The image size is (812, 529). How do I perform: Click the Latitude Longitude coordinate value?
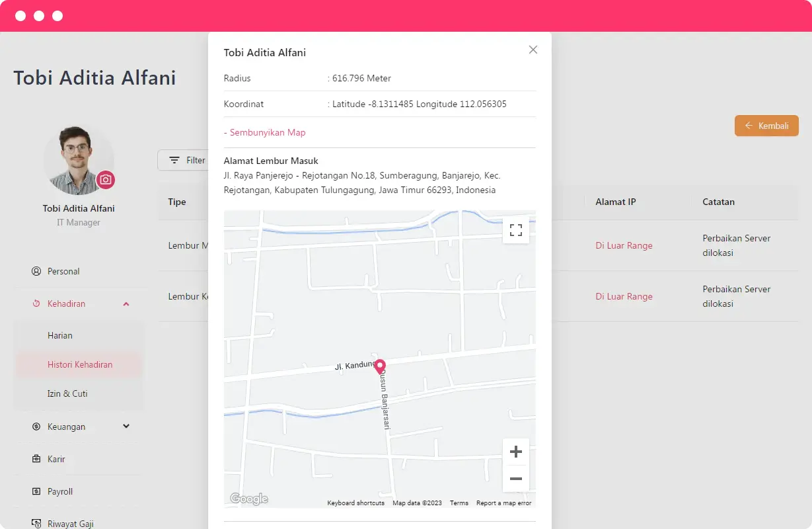tap(420, 104)
